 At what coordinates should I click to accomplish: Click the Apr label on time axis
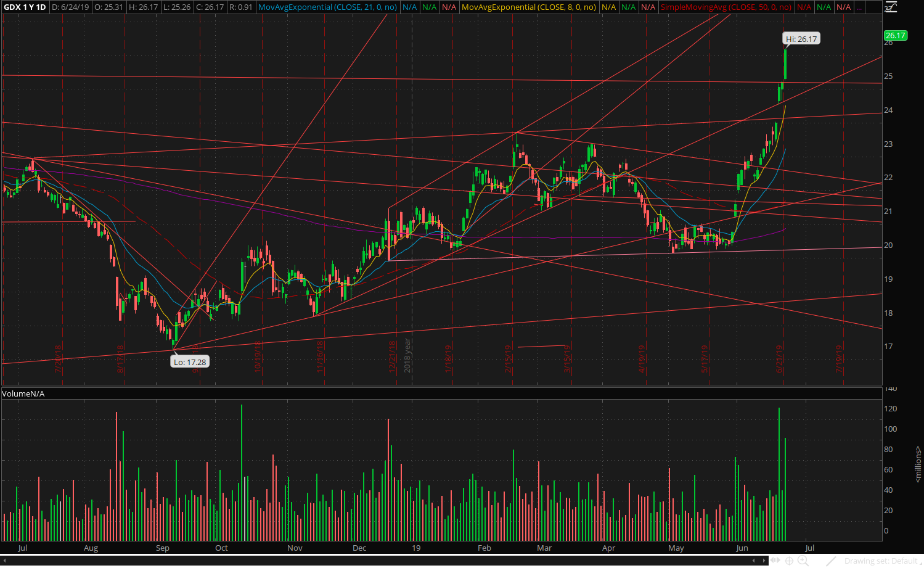click(x=608, y=548)
